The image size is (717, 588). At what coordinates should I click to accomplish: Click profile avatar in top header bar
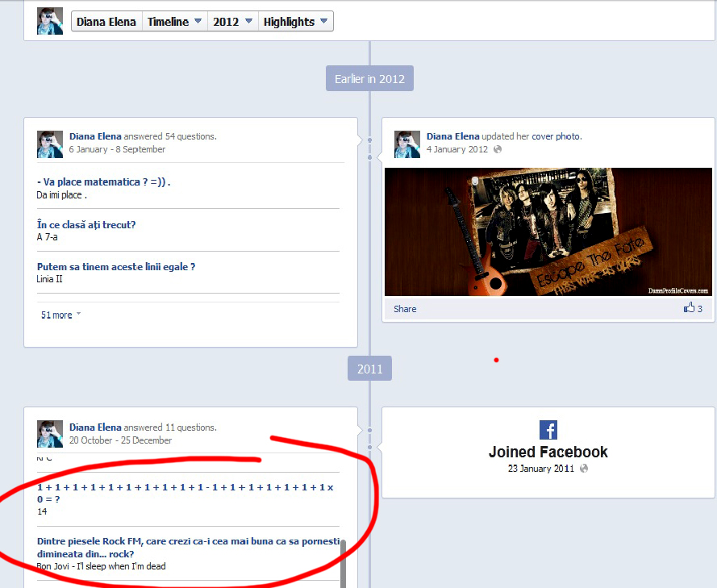point(50,21)
